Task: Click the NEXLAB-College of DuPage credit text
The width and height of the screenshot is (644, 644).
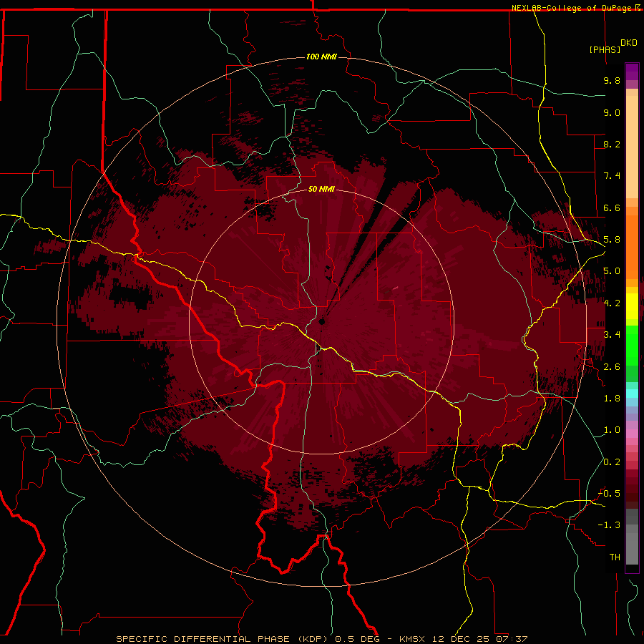Action: click(x=572, y=8)
